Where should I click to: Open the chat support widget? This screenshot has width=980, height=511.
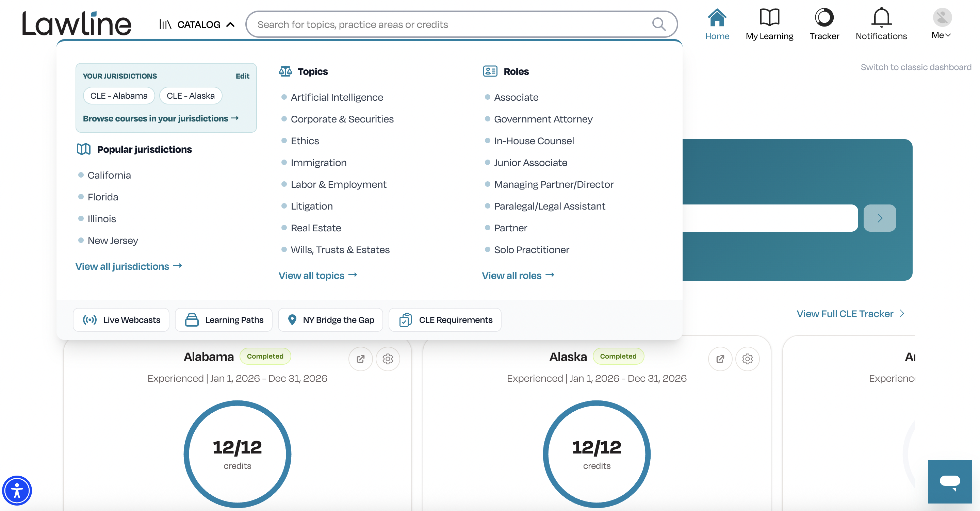950,481
